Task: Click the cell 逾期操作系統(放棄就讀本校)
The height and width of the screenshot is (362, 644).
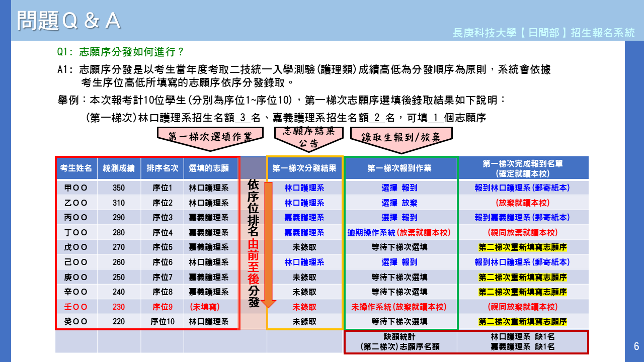Action: click(x=399, y=233)
